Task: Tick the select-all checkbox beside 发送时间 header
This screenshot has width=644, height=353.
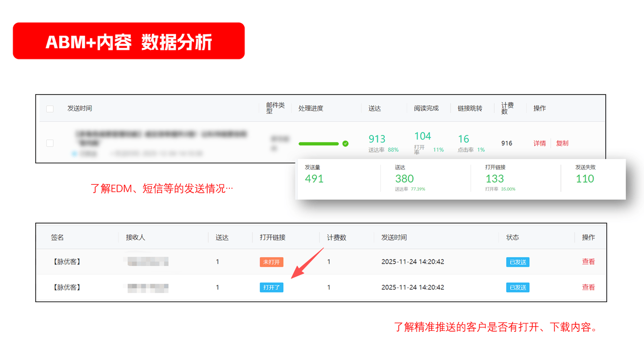Action: pos(50,108)
